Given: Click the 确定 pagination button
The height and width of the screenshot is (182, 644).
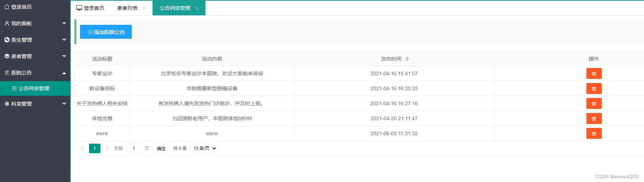Looking at the screenshot, I should coord(161,148).
